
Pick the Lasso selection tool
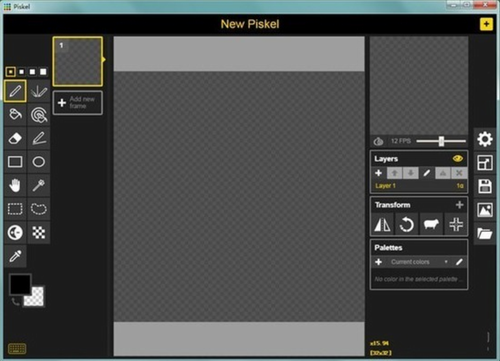click(x=39, y=209)
